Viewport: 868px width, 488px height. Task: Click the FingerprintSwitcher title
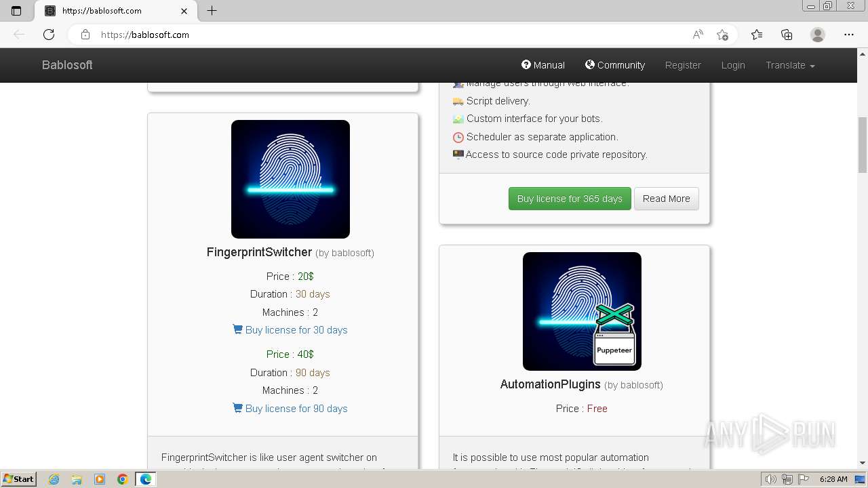coord(259,252)
